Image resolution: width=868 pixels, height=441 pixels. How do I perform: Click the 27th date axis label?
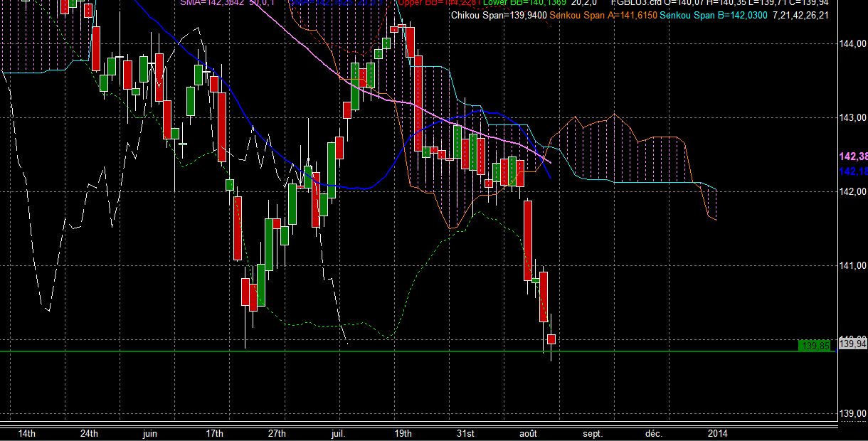(x=277, y=433)
